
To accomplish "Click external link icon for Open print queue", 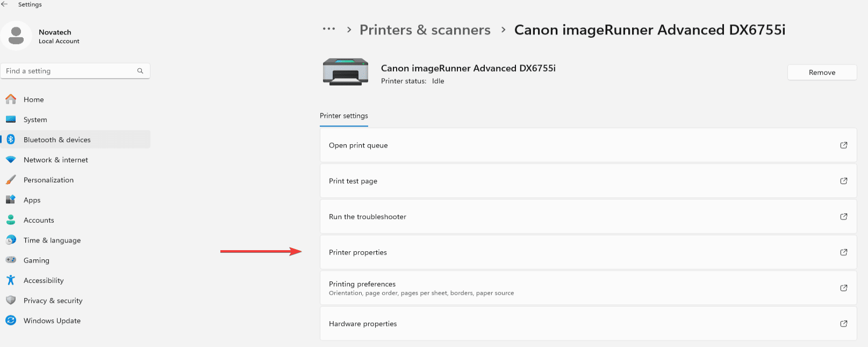I will [844, 145].
